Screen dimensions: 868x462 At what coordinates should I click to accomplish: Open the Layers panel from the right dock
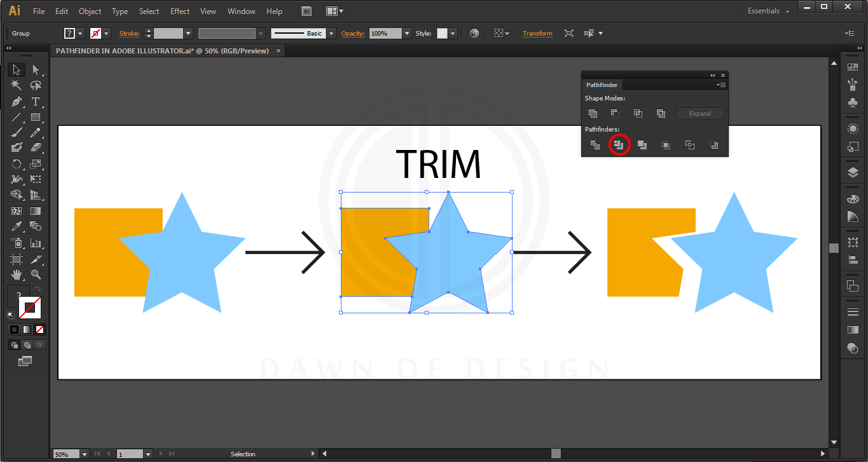pyautogui.click(x=853, y=172)
